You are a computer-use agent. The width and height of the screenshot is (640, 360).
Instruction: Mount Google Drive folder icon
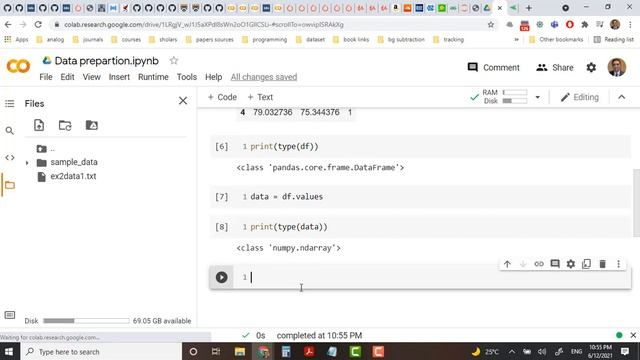point(91,125)
